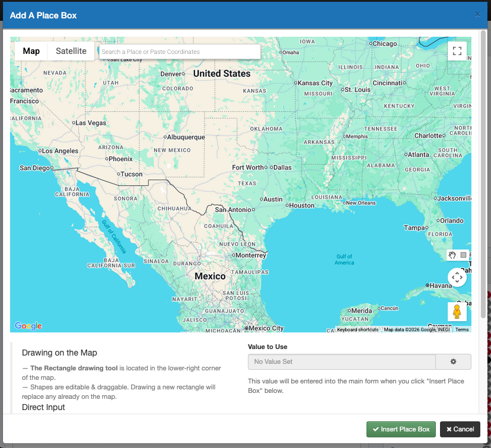Click the TEXAS state label

(247, 183)
